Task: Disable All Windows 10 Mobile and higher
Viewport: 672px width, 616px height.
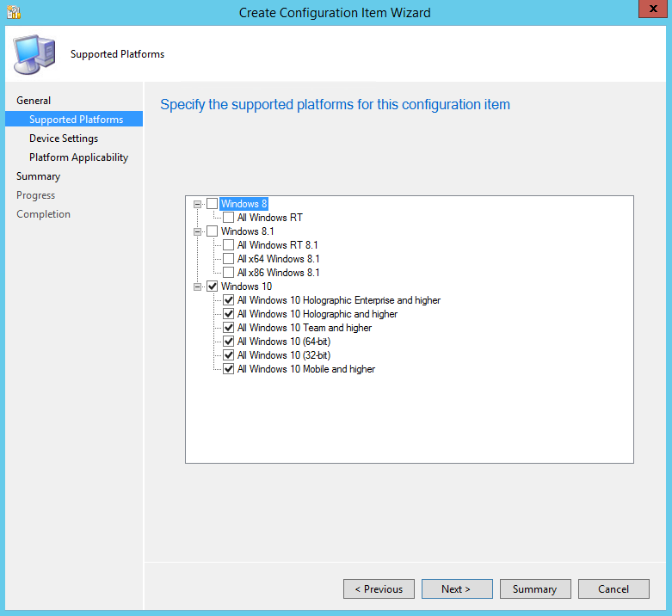Action: click(x=229, y=369)
